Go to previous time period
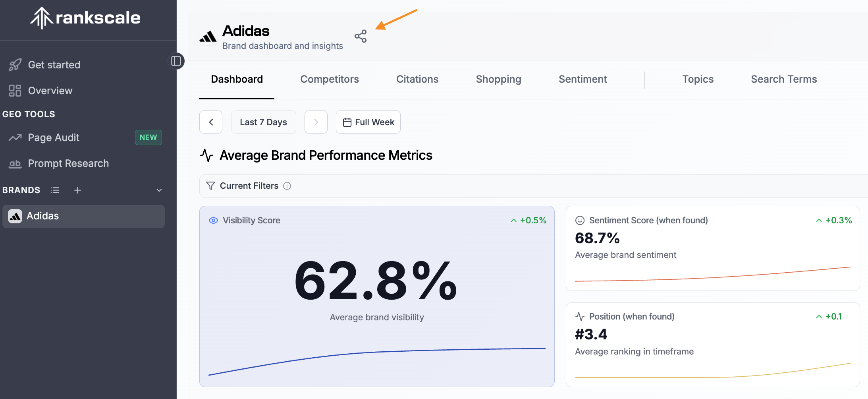 pyautogui.click(x=211, y=122)
